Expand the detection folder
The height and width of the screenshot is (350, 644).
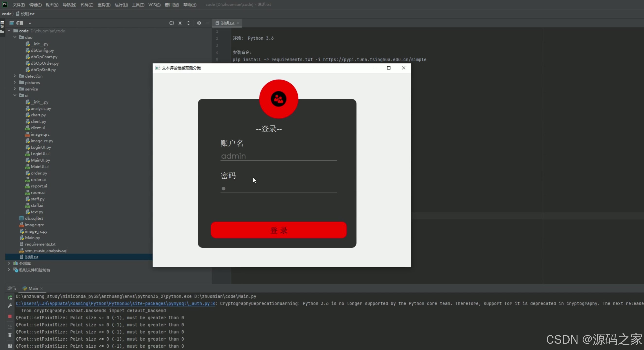(15, 76)
